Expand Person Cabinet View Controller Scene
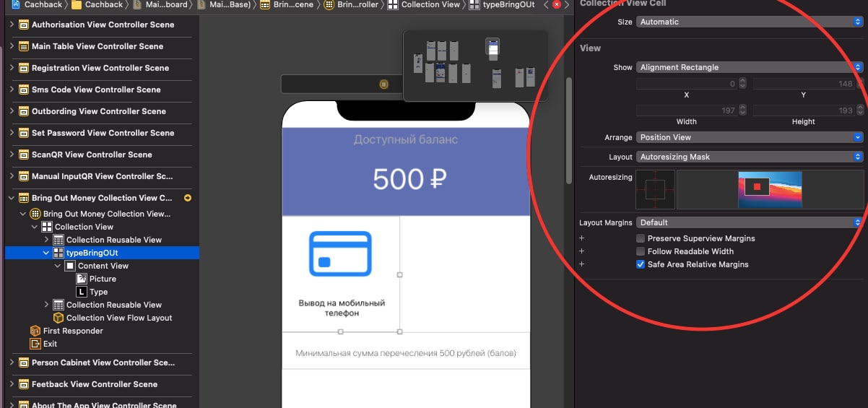The image size is (868, 408). point(12,363)
